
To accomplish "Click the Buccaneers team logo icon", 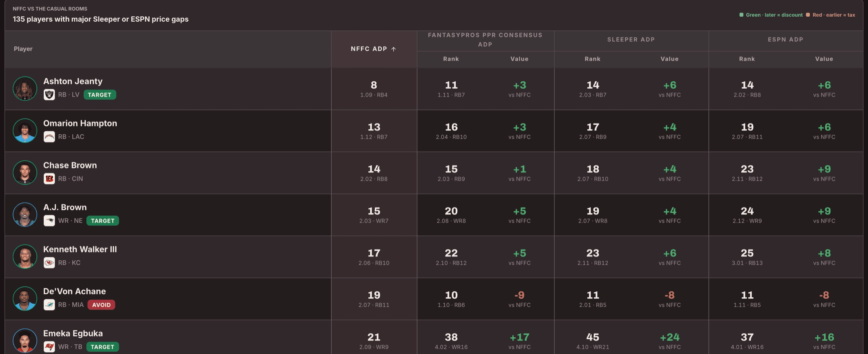I will tap(49, 347).
